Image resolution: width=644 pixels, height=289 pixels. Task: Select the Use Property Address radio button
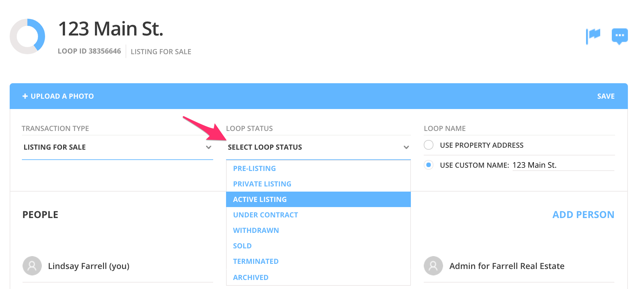tap(429, 145)
